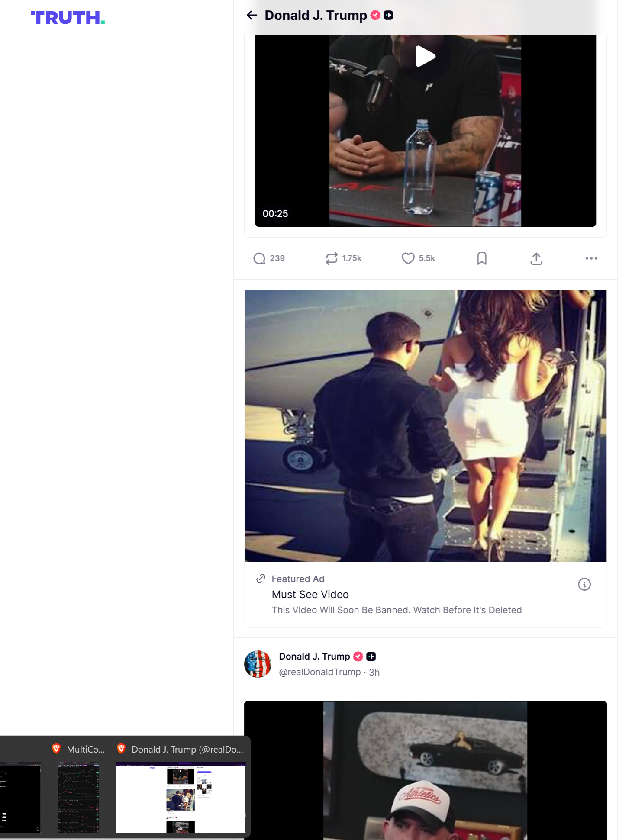Open Donald J. Trump profile avatar
The width and height of the screenshot is (632, 840).
click(258, 664)
